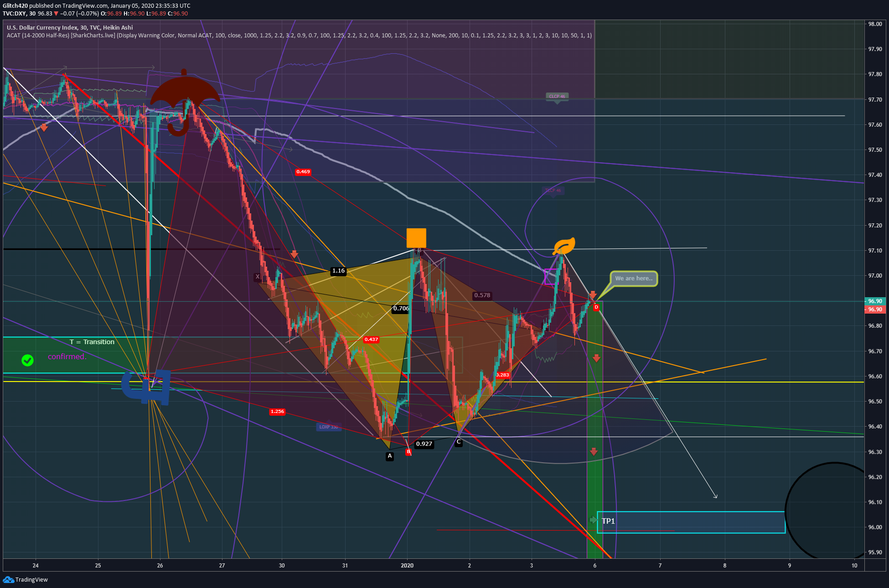889x588 pixels.
Task: Select the CLCP 46 label
Action: [x=557, y=97]
